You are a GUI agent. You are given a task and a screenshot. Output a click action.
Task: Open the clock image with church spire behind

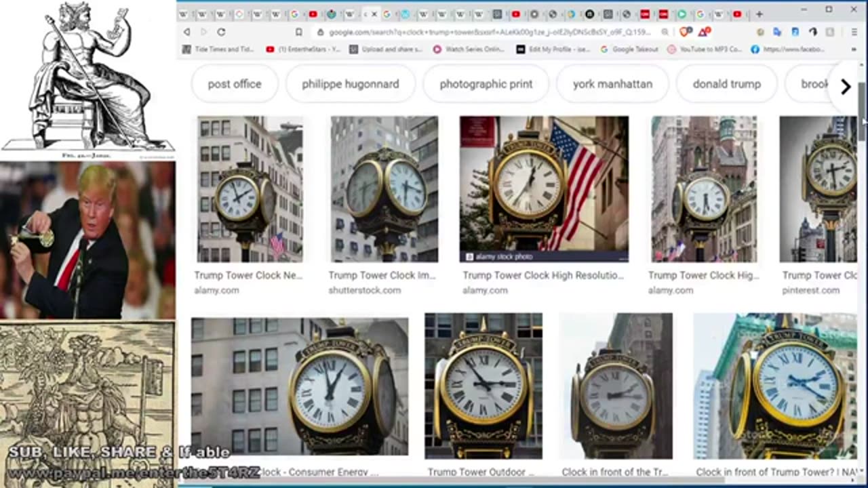(704, 189)
